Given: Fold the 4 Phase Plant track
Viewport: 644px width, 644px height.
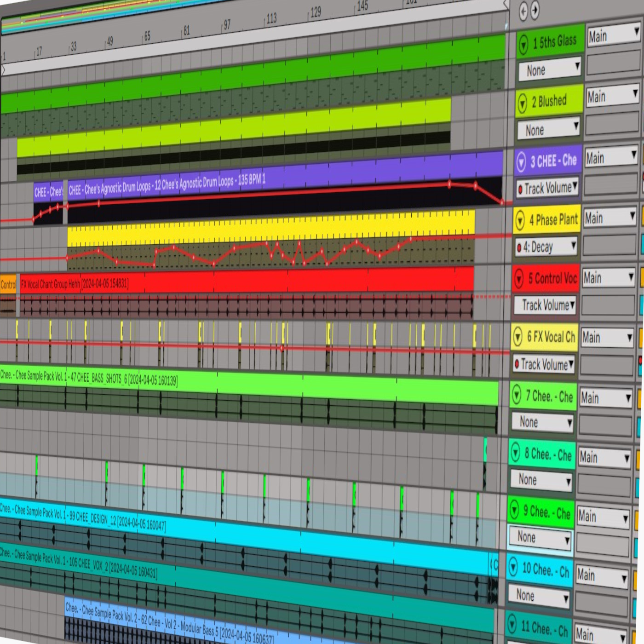Looking at the screenshot, I should click(x=520, y=221).
